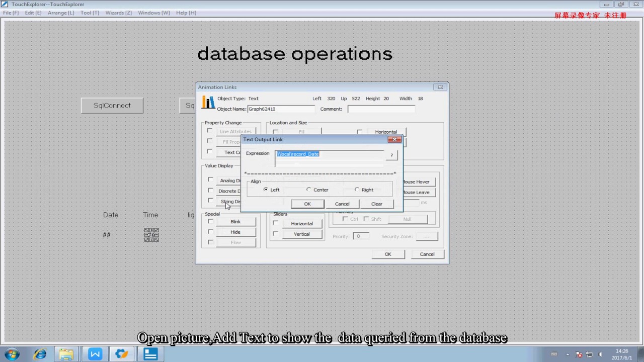Viewport: 644px width, 362px height.
Task: Select the Left align radio button
Action: [x=266, y=190]
